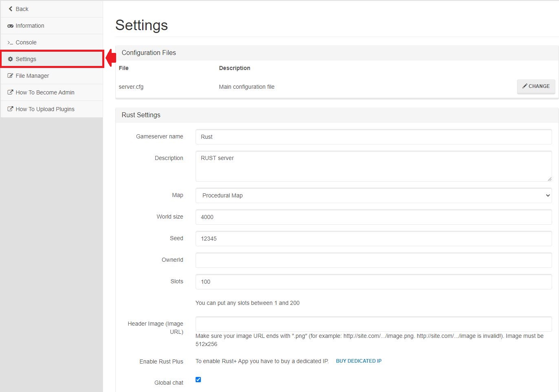Image resolution: width=559 pixels, height=392 pixels.
Task: Open How To Upload Plugins guide
Action: (x=52, y=109)
